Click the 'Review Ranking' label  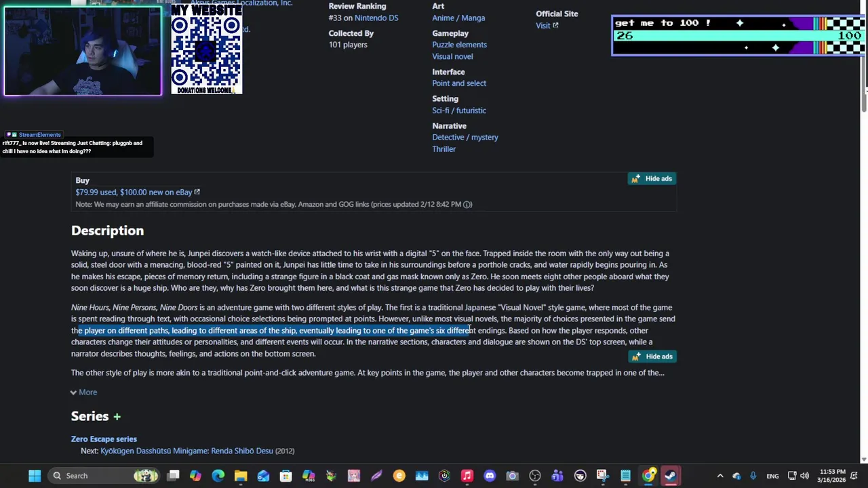[357, 6]
